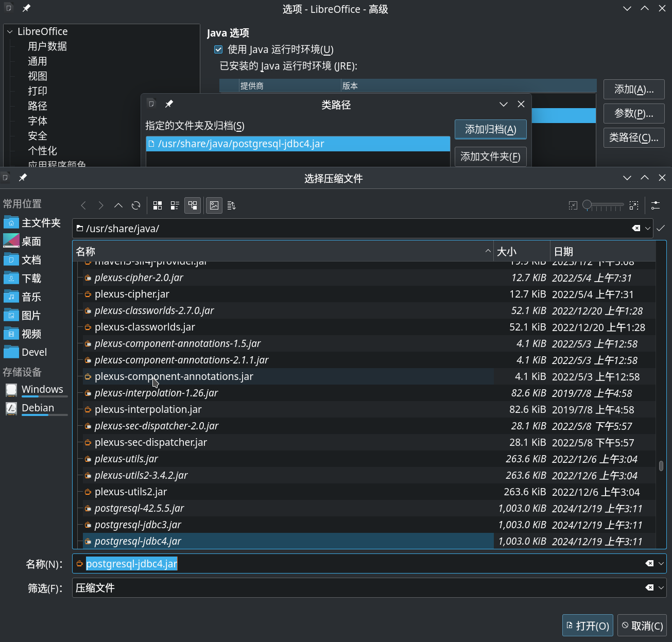The width and height of the screenshot is (672, 642).
Task: Click the zoom-out icon beside slider
Action: pyautogui.click(x=573, y=205)
